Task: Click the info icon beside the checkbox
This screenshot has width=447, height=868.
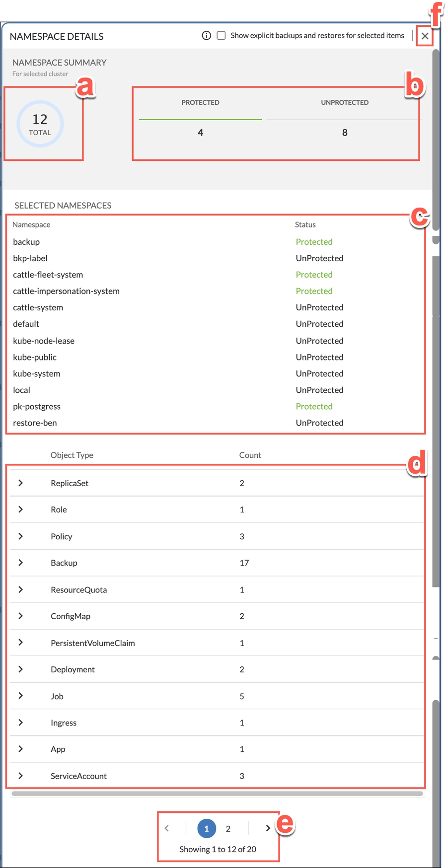Action: [207, 36]
